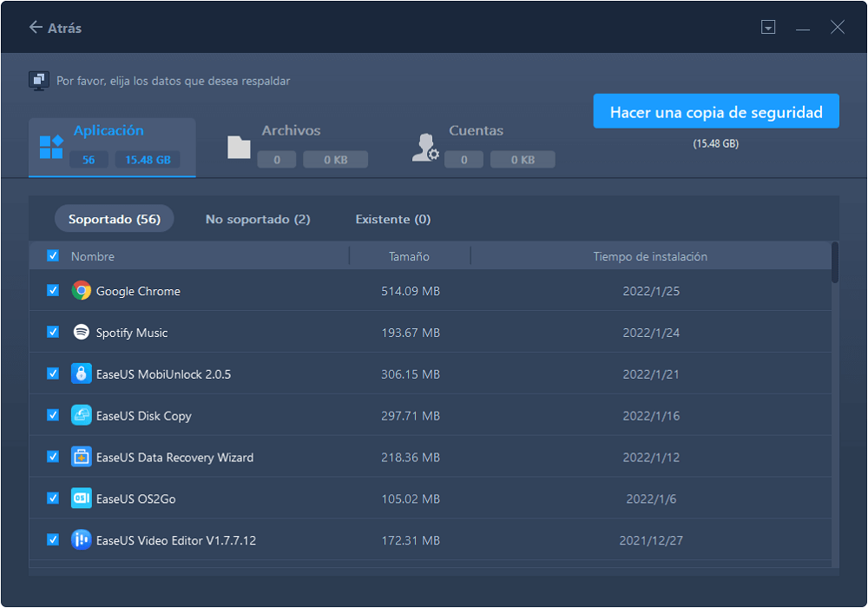
Task: Click the application list vertical scrollbar
Action: [x=835, y=262]
